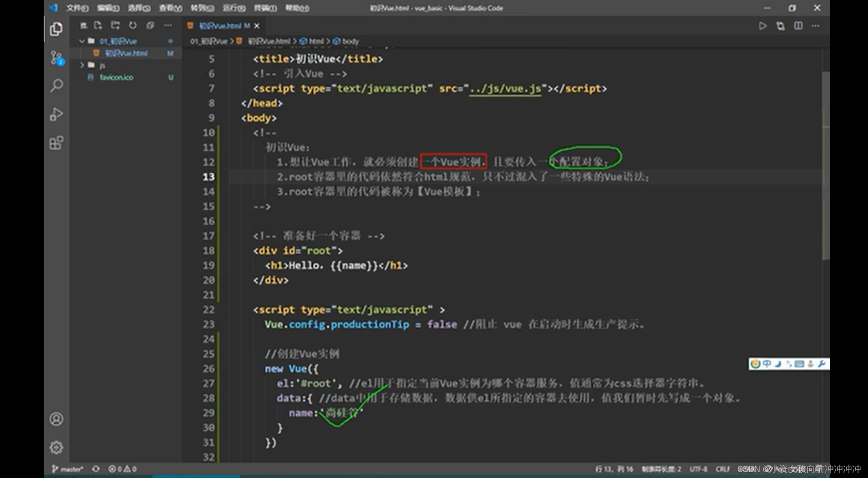The image size is (868, 478).
Task: Refresh the Explorer file tree
Action: coord(132,25)
